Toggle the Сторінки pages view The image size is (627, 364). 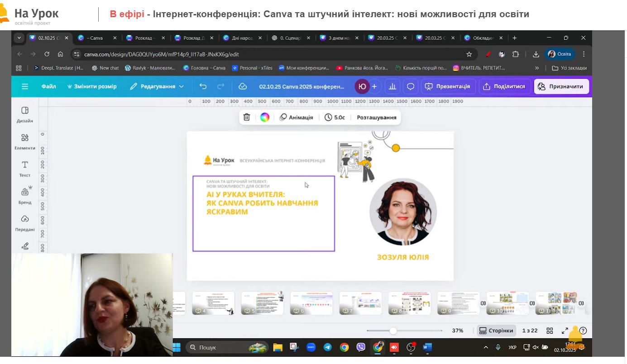[x=497, y=331]
